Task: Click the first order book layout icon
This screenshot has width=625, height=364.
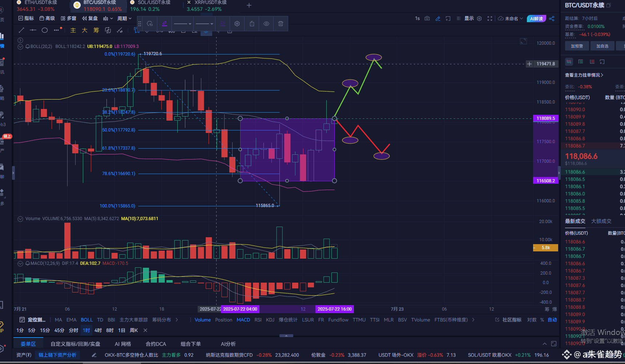Action: coord(569,62)
